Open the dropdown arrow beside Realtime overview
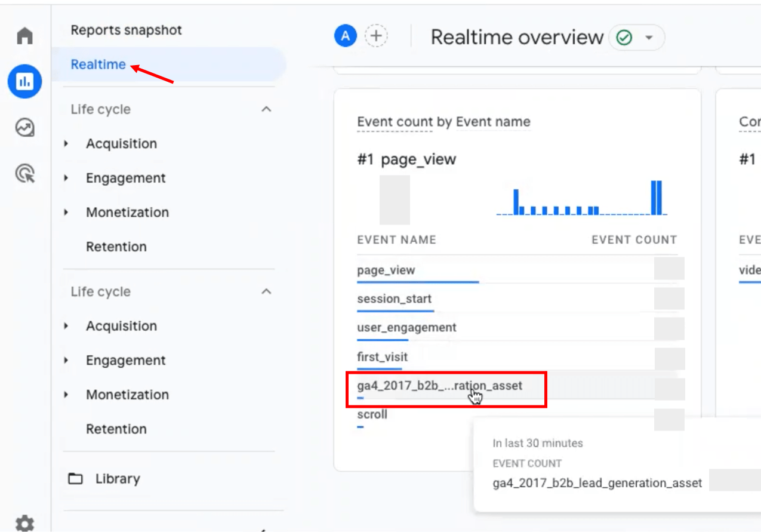 tap(649, 38)
